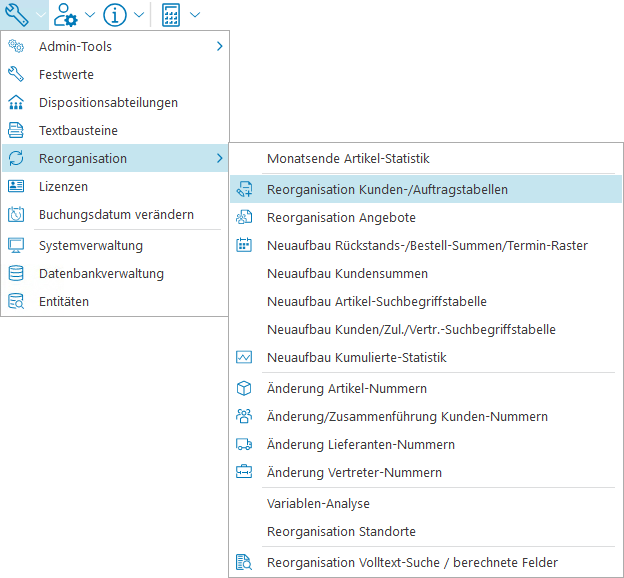Click the info circle icon
The width and height of the screenshot is (624, 578).
pyautogui.click(x=115, y=15)
